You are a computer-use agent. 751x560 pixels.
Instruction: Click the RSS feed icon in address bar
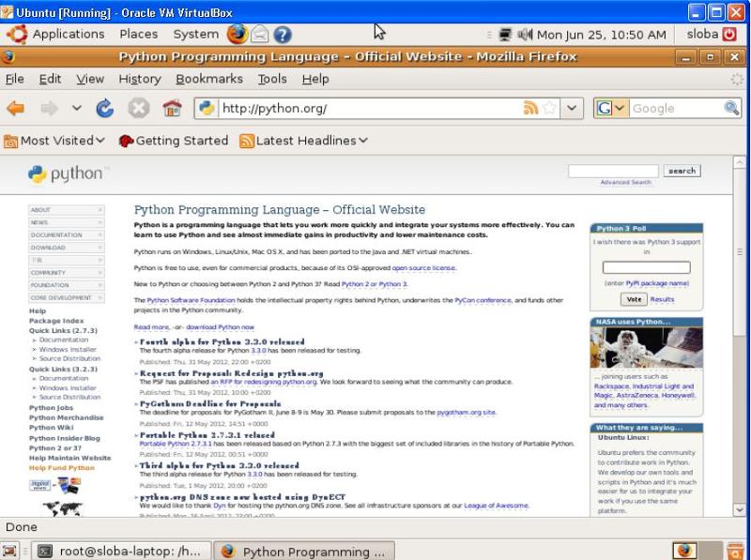530,108
